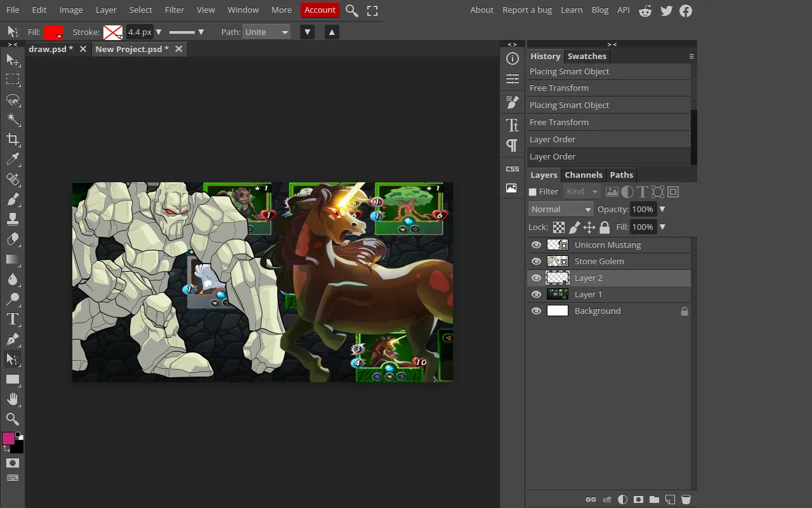Hide the Layer 2 layer
Image resolution: width=812 pixels, height=508 pixels.
[x=537, y=278]
